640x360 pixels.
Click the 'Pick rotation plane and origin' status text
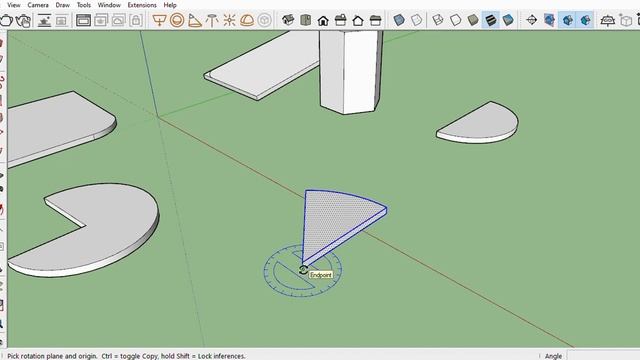[52, 356]
